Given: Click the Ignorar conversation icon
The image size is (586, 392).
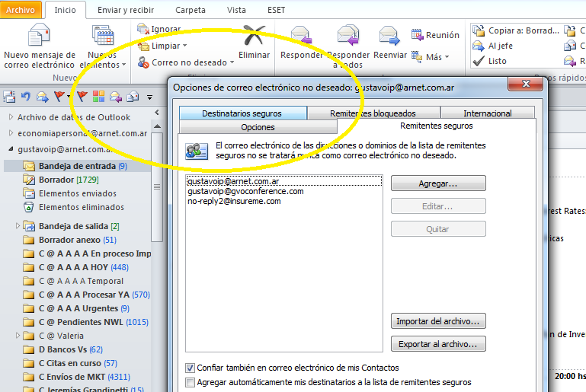Looking at the screenshot, I should click(x=143, y=29).
